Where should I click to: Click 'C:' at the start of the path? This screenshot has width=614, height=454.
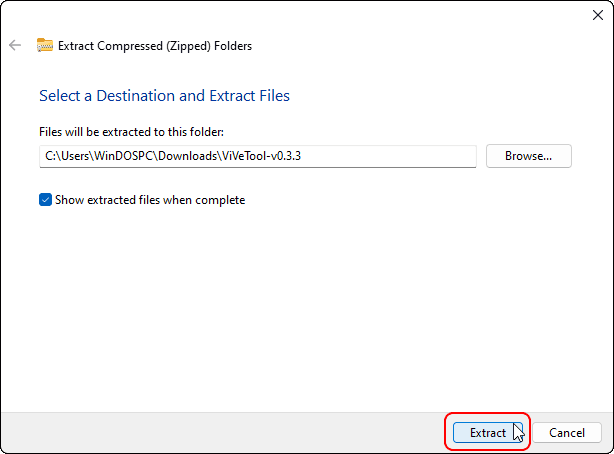tap(50, 156)
